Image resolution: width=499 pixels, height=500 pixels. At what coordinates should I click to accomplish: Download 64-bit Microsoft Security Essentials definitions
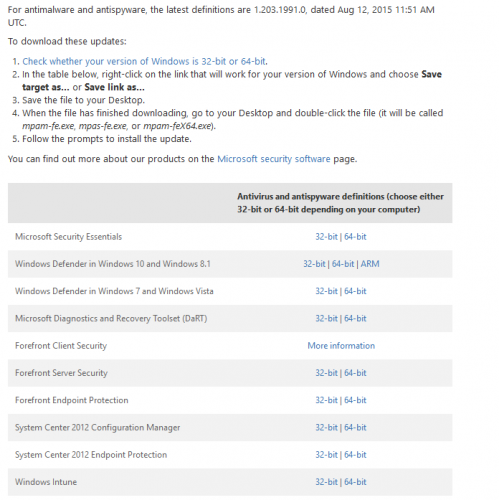point(355,237)
